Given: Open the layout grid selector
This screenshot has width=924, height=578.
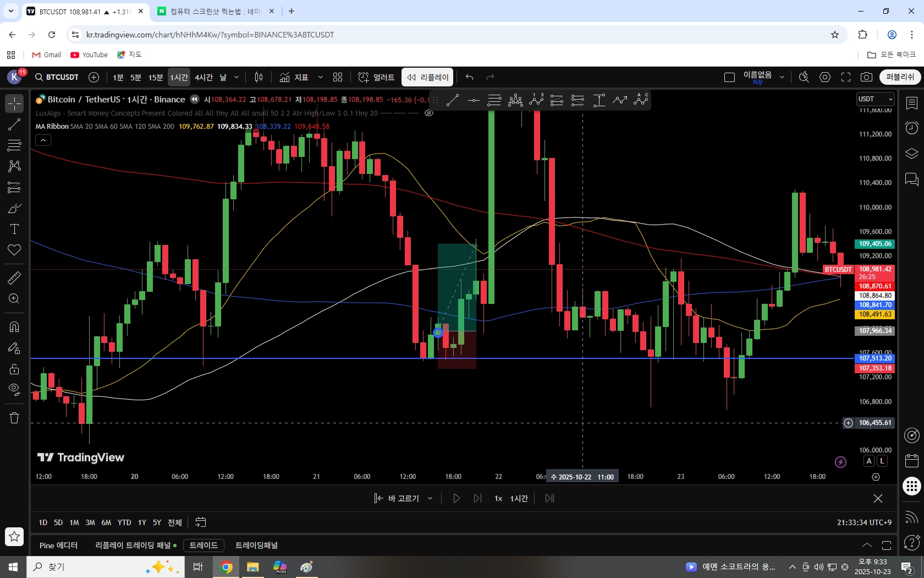Looking at the screenshot, I should 338,78.
